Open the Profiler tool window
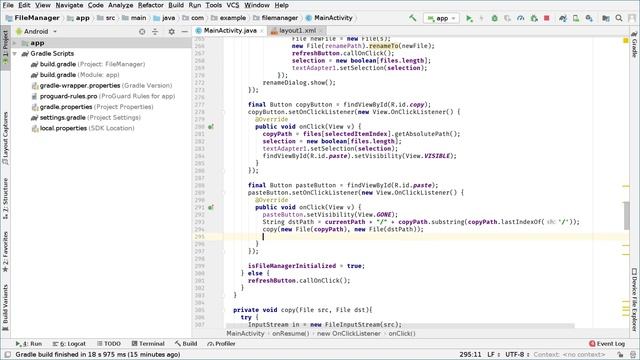The width and height of the screenshot is (640, 360). pos(221,344)
